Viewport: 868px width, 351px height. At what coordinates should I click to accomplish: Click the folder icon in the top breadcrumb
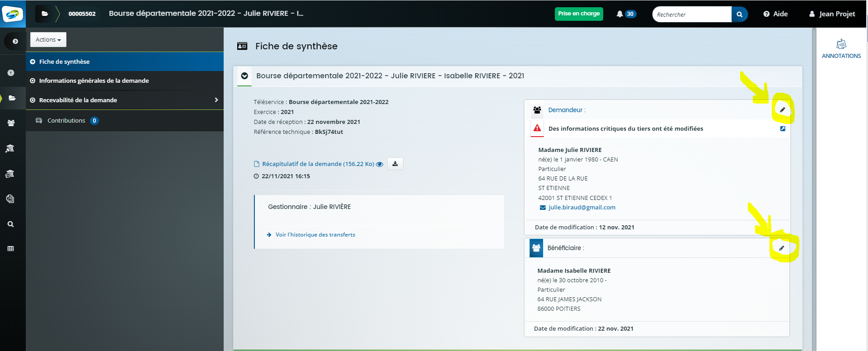point(45,14)
